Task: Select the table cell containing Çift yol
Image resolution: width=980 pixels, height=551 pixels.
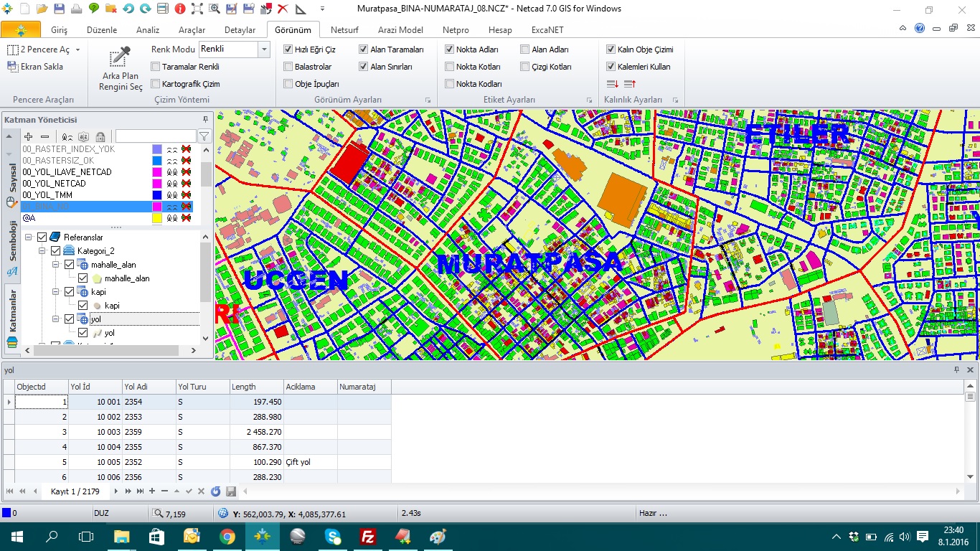Action: pos(311,462)
